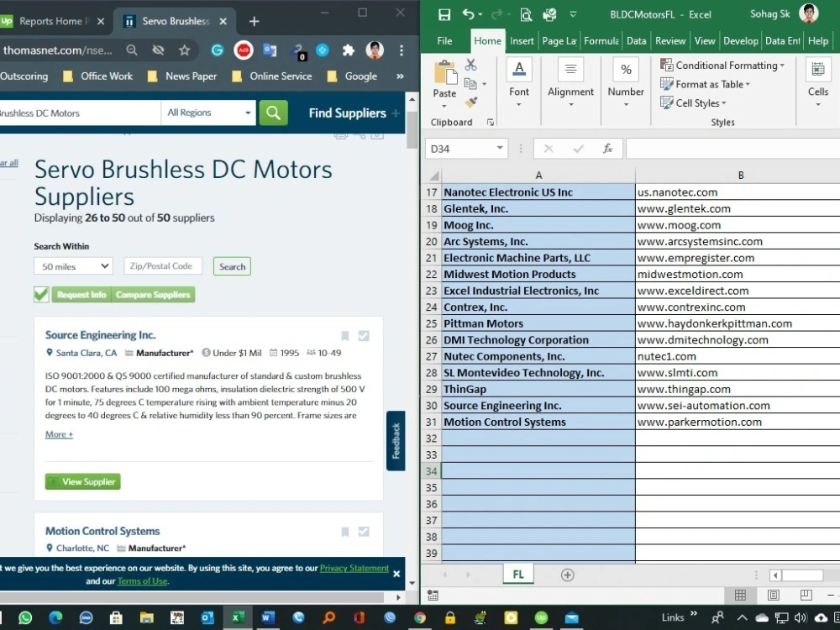
Task: Open File Explorer from the taskbar
Action: [x=146, y=617]
